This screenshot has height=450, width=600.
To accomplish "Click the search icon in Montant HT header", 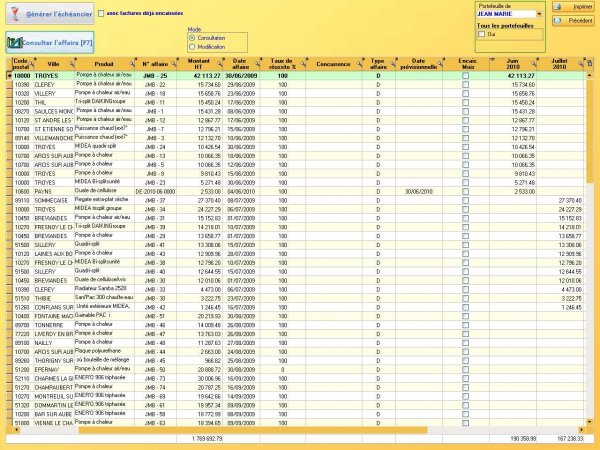I will pos(220,64).
